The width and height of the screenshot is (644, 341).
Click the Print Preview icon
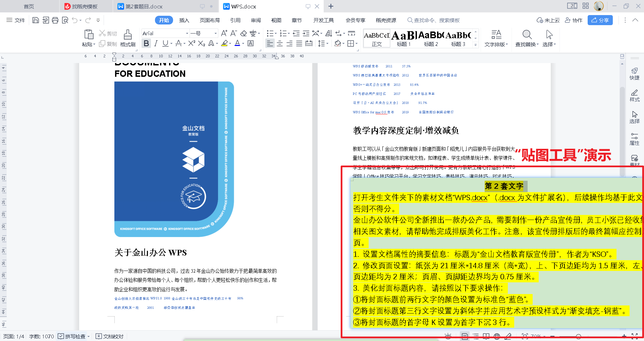65,20
